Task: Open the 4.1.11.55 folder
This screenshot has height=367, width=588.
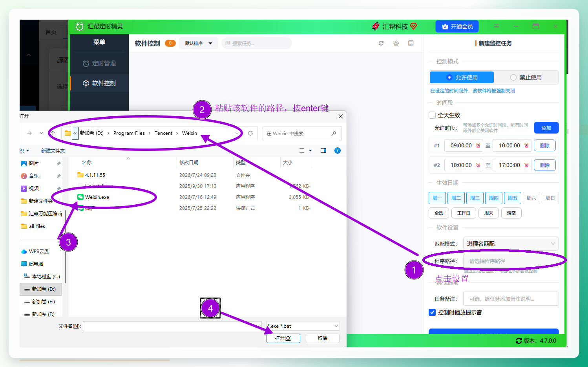Action: [x=95, y=175]
